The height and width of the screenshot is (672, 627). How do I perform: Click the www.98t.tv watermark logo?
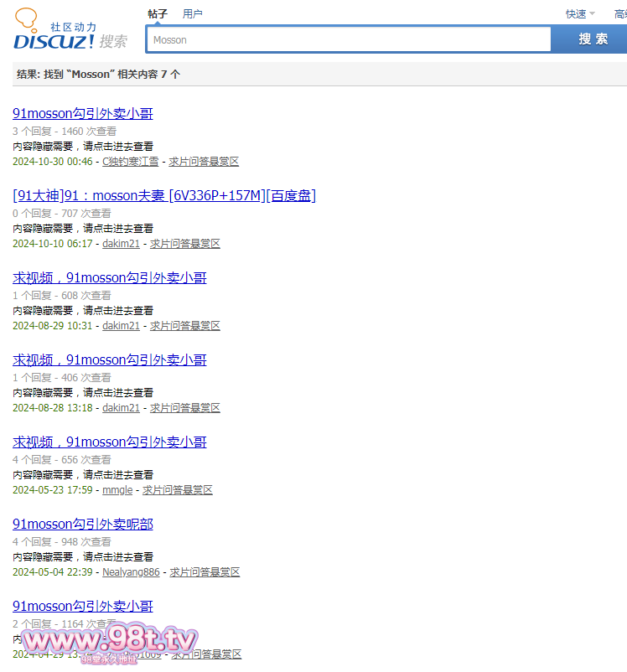109,641
